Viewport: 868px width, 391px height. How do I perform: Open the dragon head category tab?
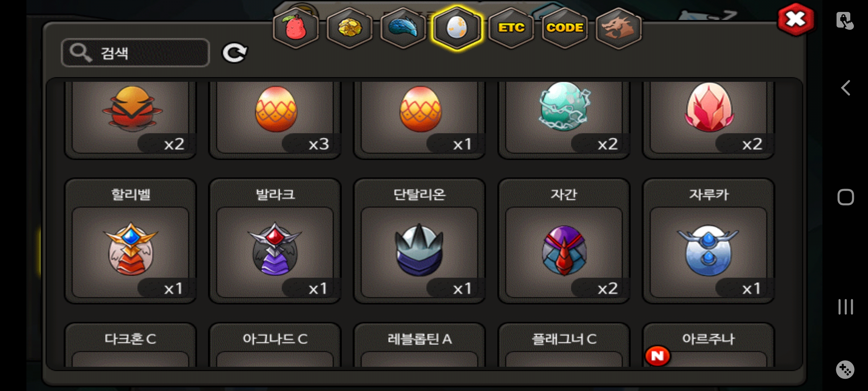pyautogui.click(x=618, y=28)
